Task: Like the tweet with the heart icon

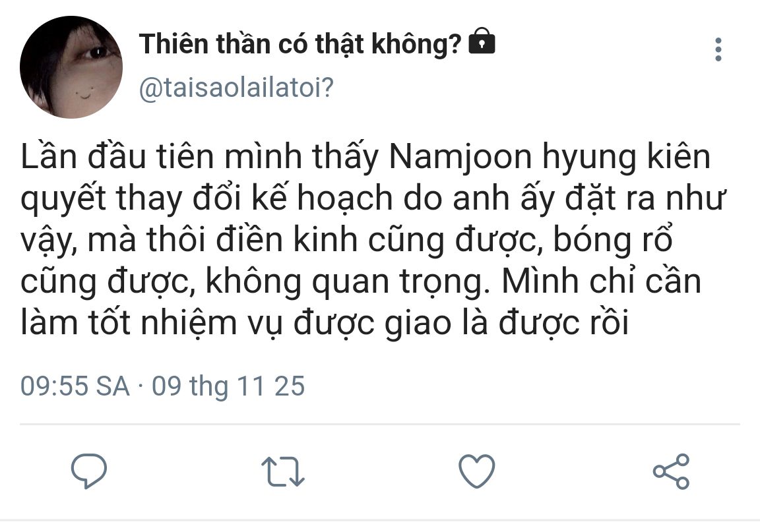Action: 476,472
